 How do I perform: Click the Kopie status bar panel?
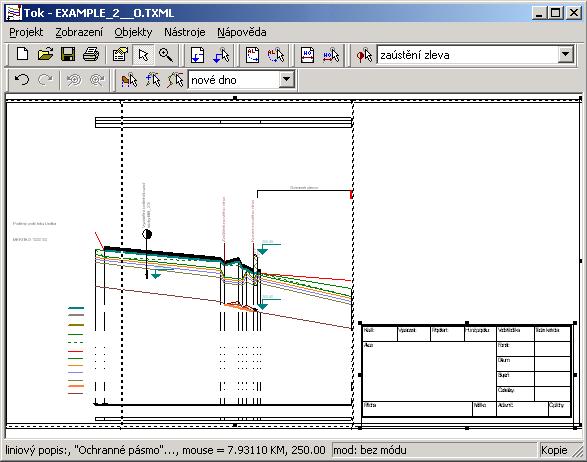(x=554, y=450)
